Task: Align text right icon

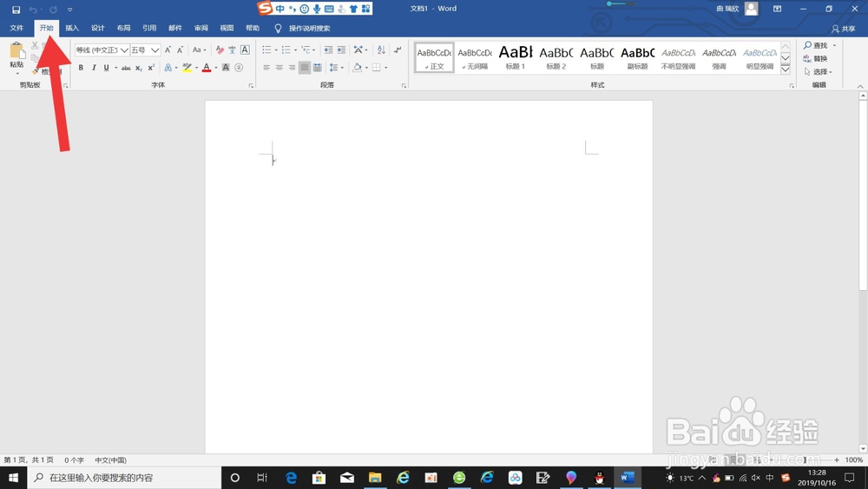Action: (x=293, y=68)
